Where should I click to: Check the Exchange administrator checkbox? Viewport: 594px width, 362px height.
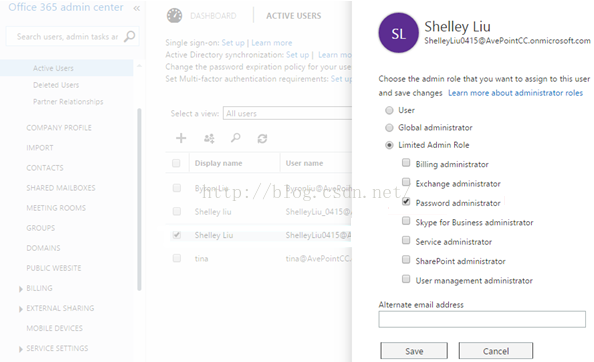[x=406, y=182]
